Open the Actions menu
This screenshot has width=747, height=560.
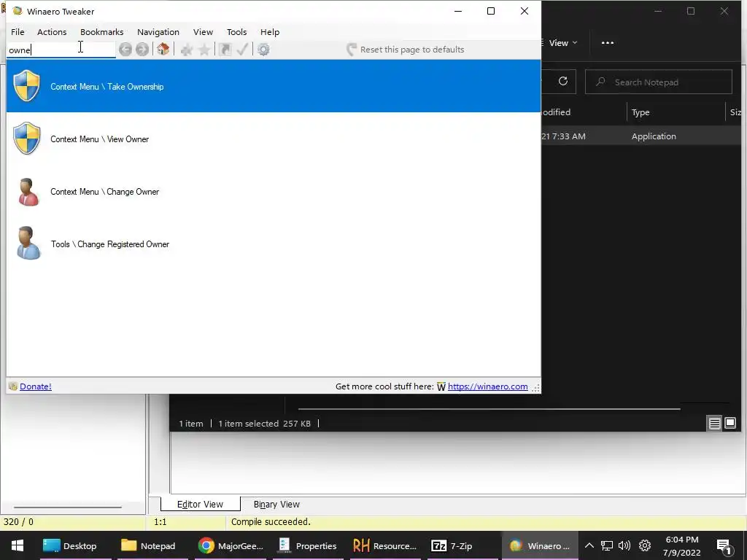[x=52, y=32]
